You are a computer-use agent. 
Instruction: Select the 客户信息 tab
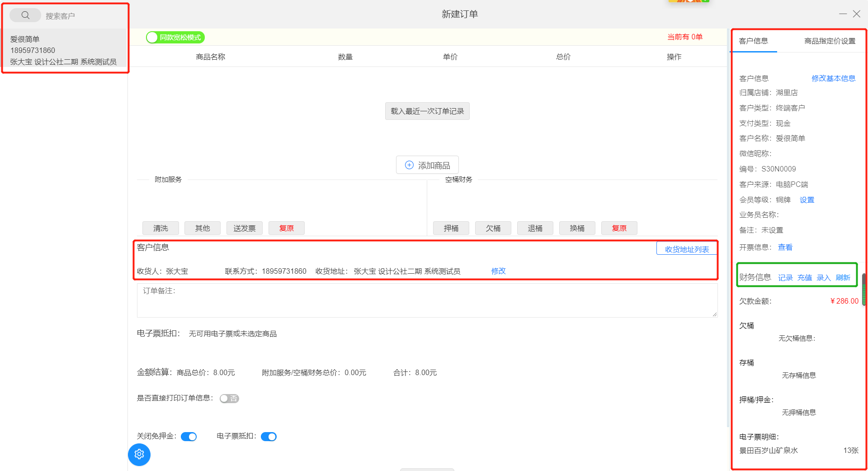(753, 41)
